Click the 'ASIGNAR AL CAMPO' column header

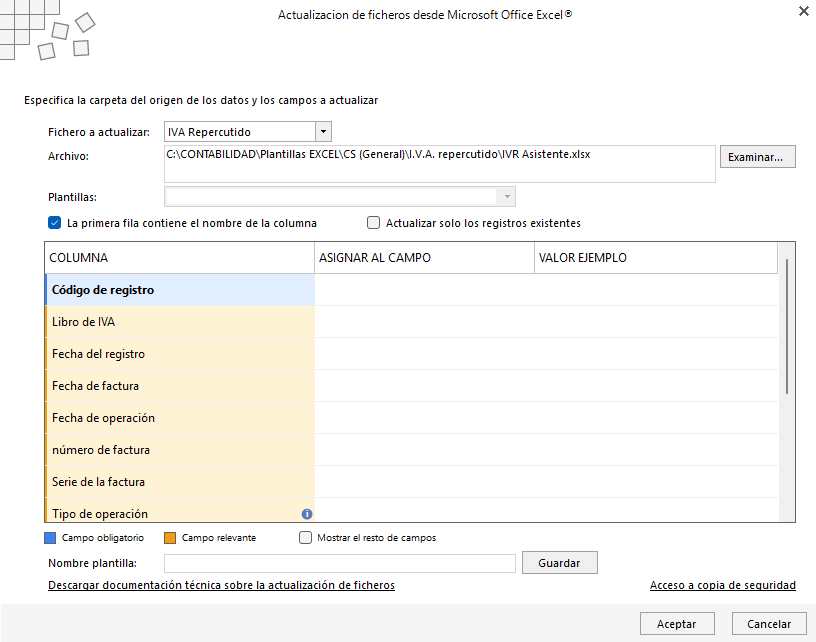424,258
